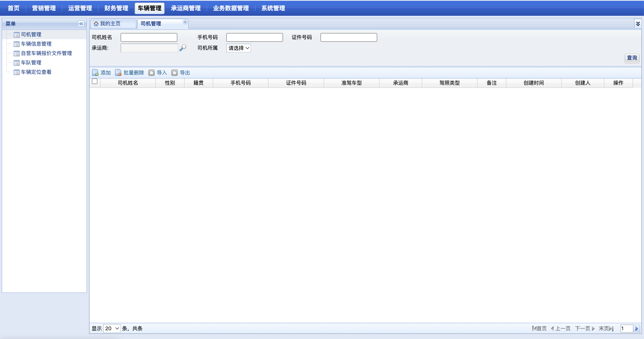
Task: Go to 末页 in pagination
Action: (606, 329)
